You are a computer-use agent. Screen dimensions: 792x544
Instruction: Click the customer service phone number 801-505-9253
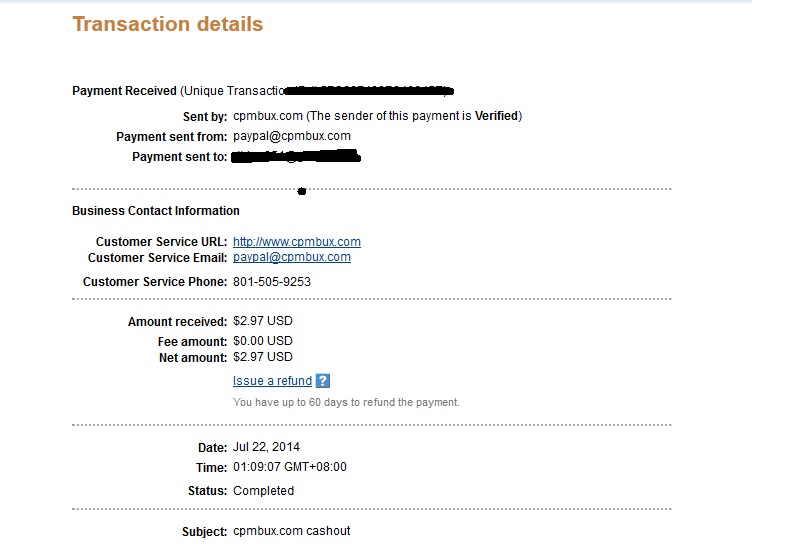pos(272,282)
